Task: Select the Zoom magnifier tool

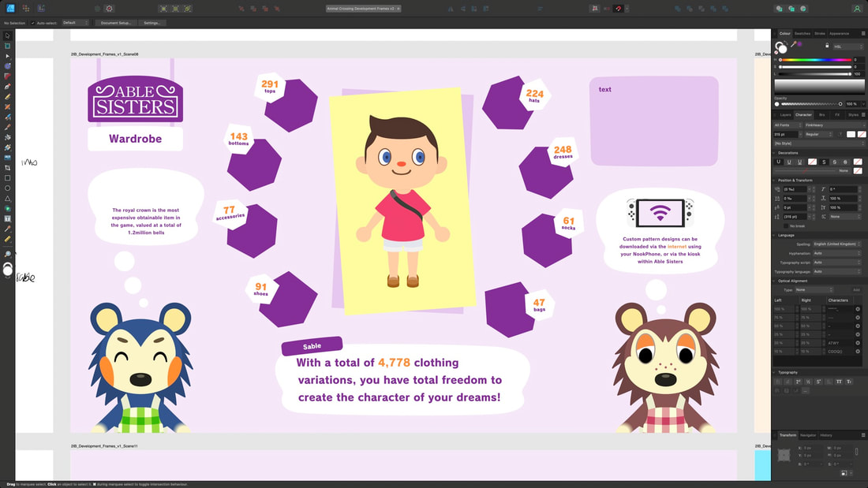Action: tap(7, 254)
